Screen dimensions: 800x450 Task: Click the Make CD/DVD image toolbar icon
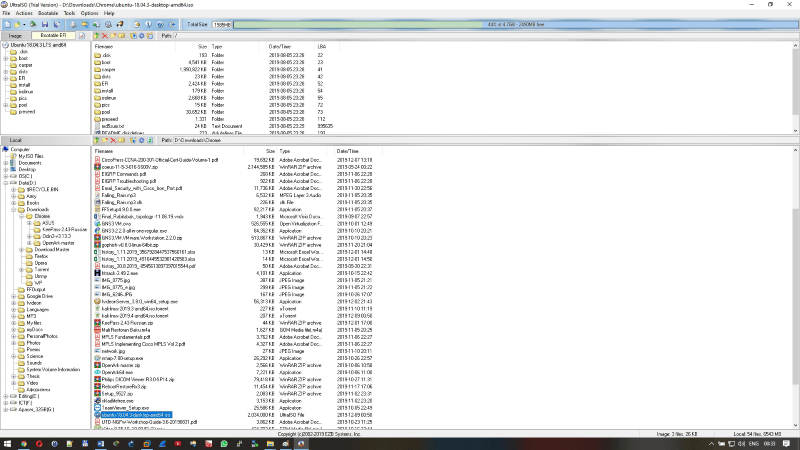click(x=73, y=24)
